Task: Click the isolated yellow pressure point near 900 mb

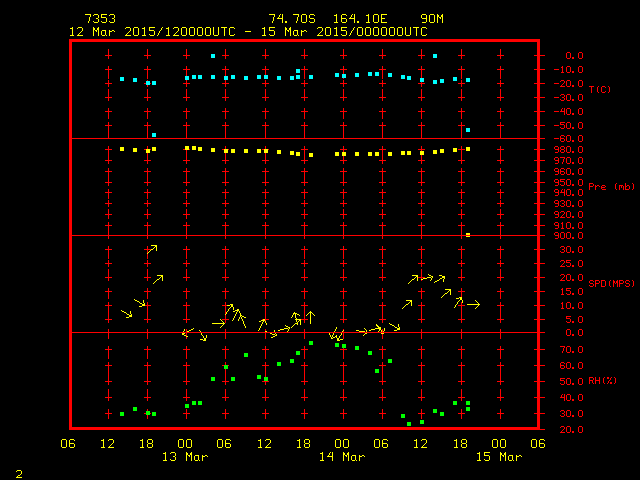Action: tap(468, 235)
